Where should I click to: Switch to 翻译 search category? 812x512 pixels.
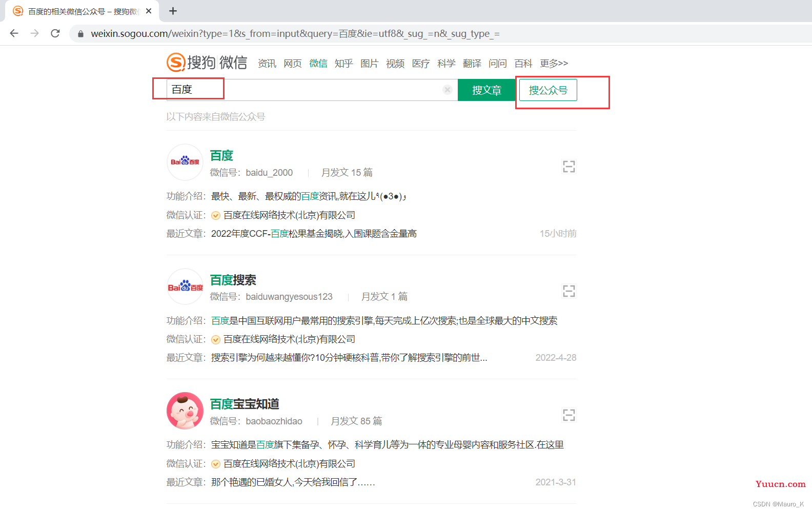click(x=472, y=63)
